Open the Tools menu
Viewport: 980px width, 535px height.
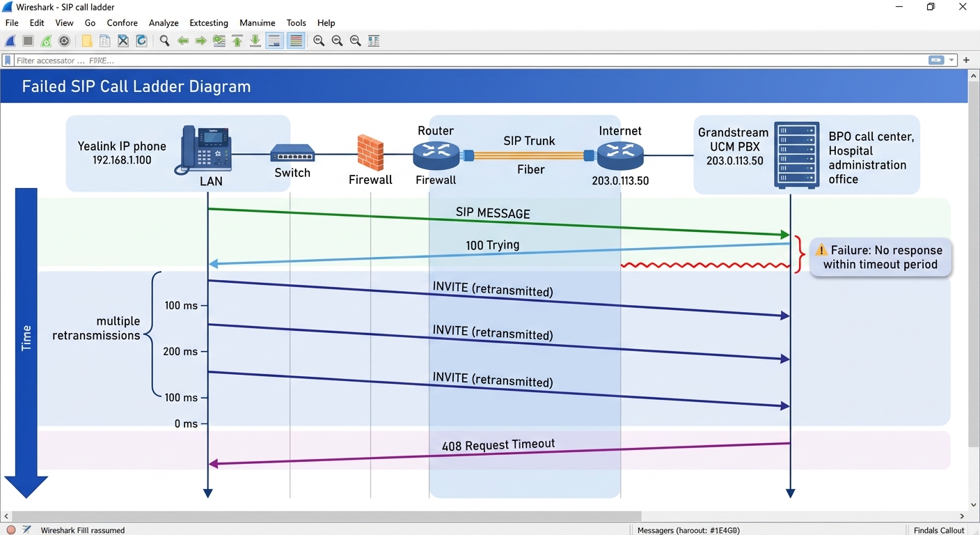(x=296, y=23)
